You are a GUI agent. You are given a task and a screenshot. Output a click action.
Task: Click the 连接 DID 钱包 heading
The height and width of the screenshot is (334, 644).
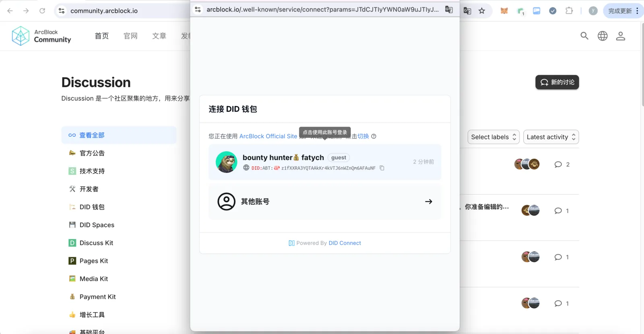pyautogui.click(x=233, y=109)
